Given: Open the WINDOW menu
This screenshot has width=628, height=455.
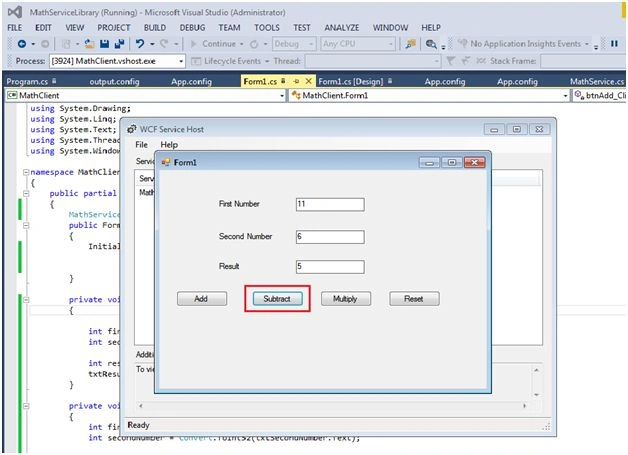Looking at the screenshot, I should pyautogui.click(x=390, y=28).
